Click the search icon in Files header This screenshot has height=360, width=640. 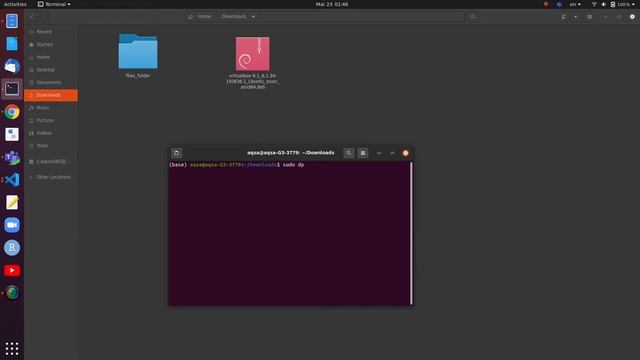click(x=473, y=17)
